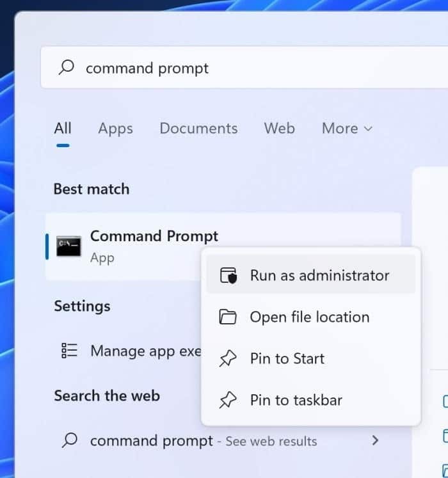Click the Run as administrator shield icon
This screenshot has height=478, width=448.
click(x=228, y=275)
